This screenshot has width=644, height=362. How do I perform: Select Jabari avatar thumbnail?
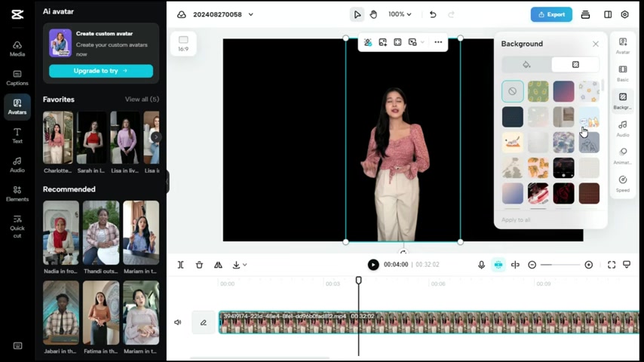[61, 313]
